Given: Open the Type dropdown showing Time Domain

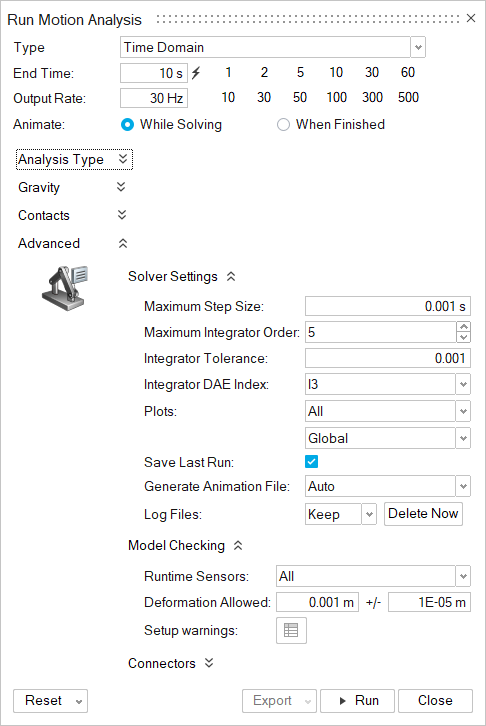Looking at the screenshot, I should [x=273, y=47].
